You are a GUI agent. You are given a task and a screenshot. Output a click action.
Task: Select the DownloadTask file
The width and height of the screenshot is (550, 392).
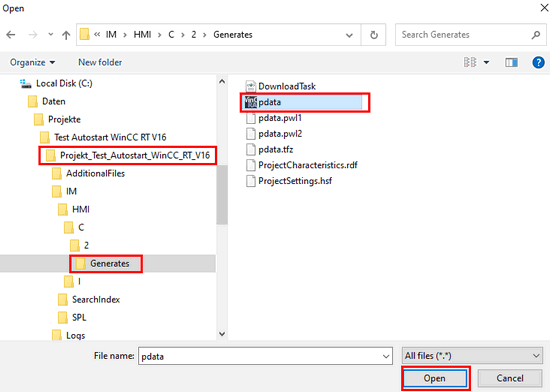pyautogui.click(x=287, y=86)
